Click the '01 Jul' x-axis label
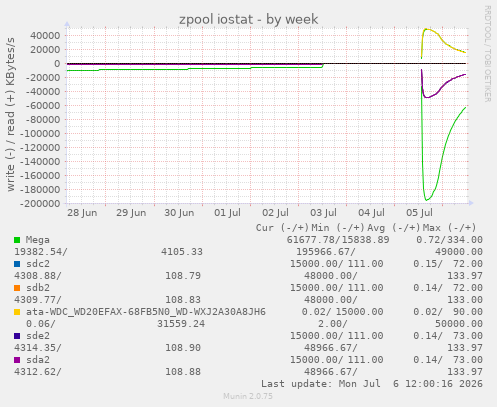This screenshot has height=407, width=497. [x=227, y=213]
